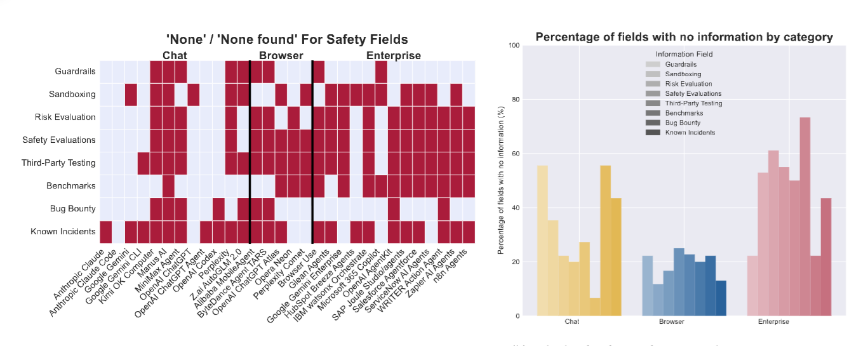Click the Anthropic Claude 'Known Incidents' heatmap cell
This screenshot has width=868, height=346.
[x=106, y=231]
